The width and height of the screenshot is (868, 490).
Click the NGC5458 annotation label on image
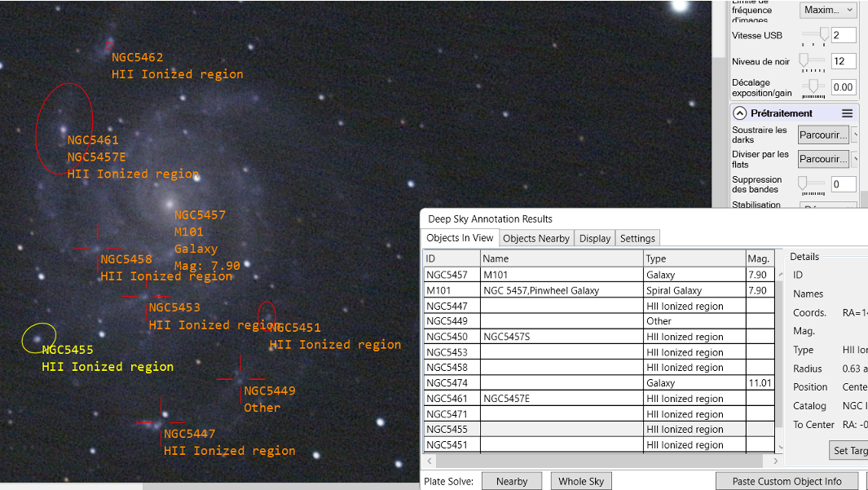(x=126, y=259)
